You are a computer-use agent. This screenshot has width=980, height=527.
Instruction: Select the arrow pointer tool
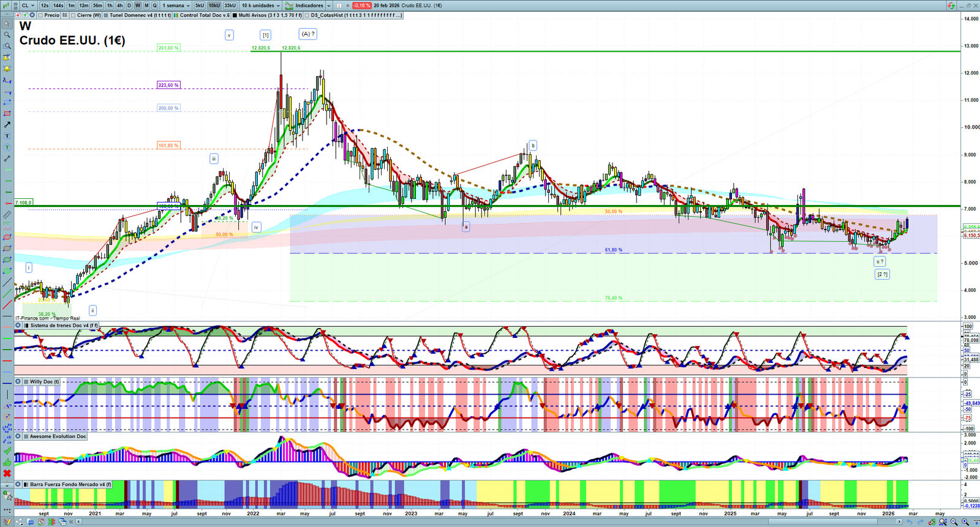click(x=7, y=24)
